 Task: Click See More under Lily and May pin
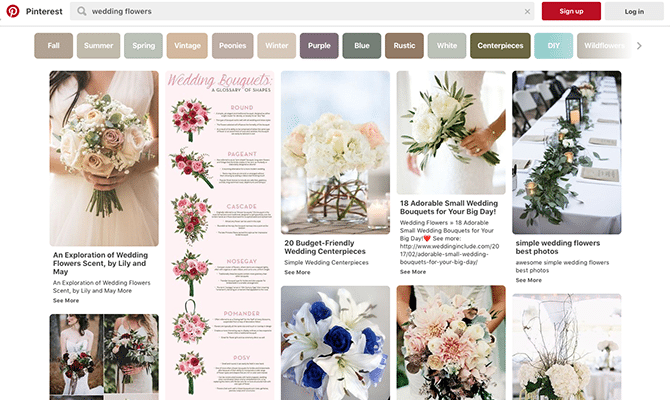[x=66, y=300]
